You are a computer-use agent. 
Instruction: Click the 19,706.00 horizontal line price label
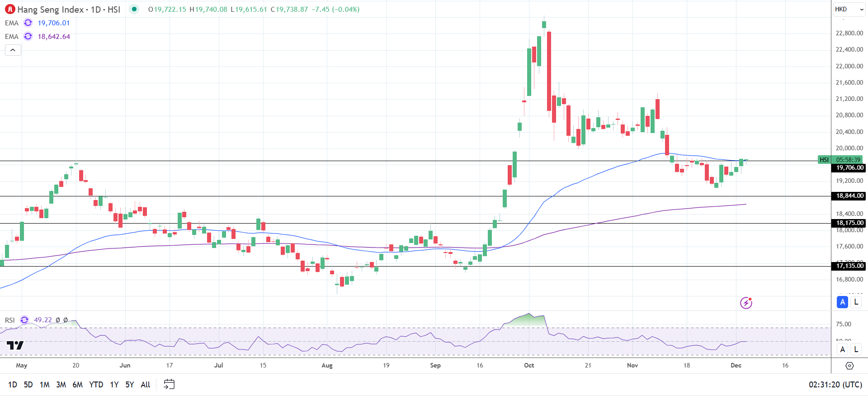coord(849,168)
